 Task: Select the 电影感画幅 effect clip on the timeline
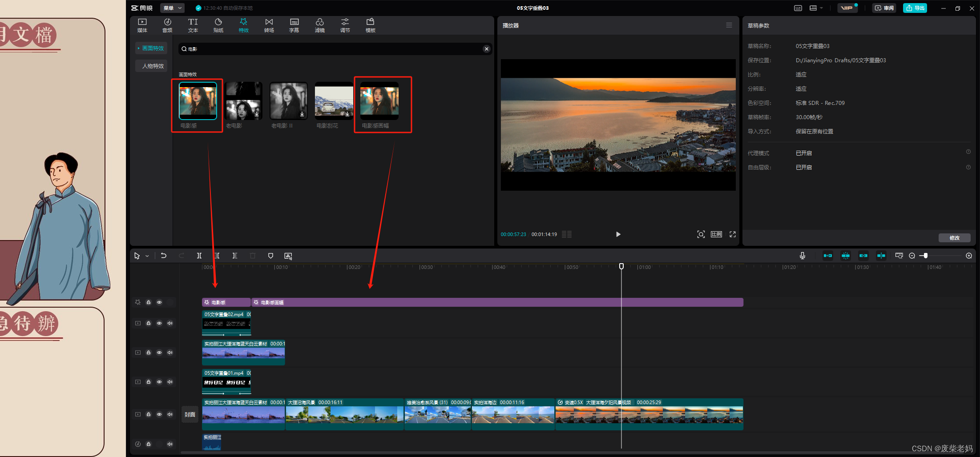[x=497, y=302]
